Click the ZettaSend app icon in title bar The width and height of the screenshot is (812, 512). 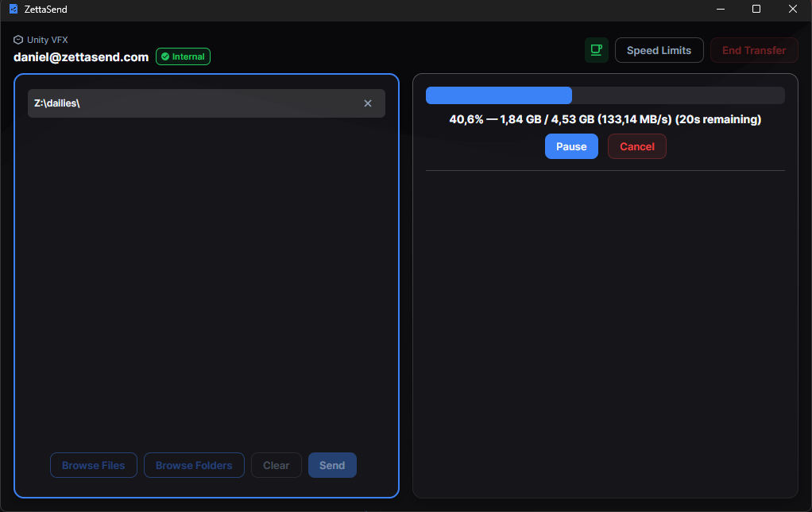[14, 9]
